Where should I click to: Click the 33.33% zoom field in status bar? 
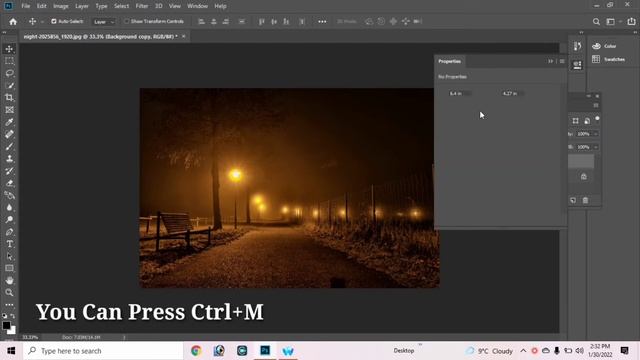(30, 338)
